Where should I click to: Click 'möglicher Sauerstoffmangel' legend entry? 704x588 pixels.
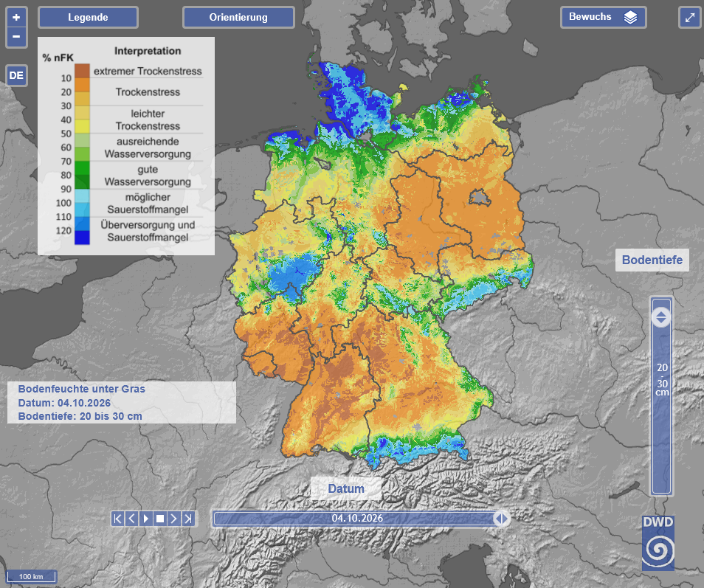[148, 204]
